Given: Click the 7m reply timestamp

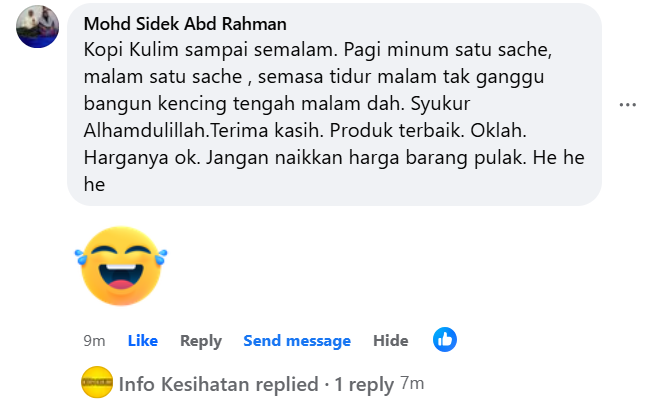Looking at the screenshot, I should pyautogui.click(x=412, y=383).
